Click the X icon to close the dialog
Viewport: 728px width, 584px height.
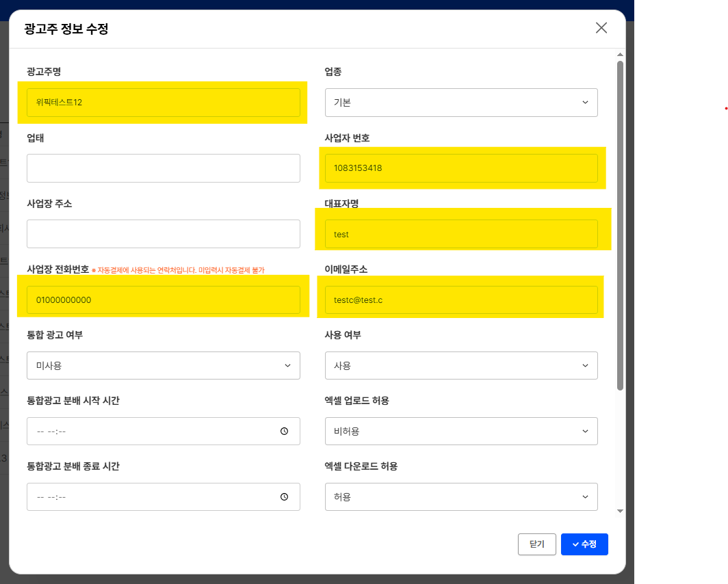click(601, 28)
